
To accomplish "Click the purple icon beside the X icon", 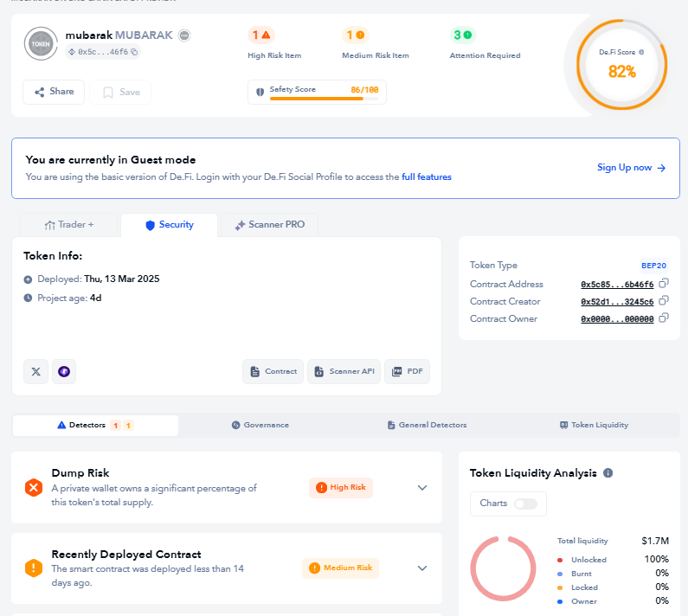I will [x=64, y=371].
